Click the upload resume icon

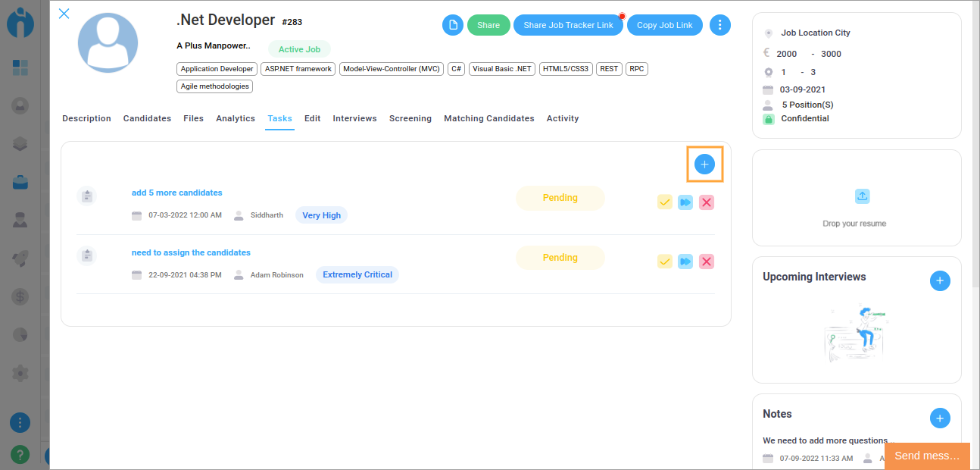click(862, 196)
